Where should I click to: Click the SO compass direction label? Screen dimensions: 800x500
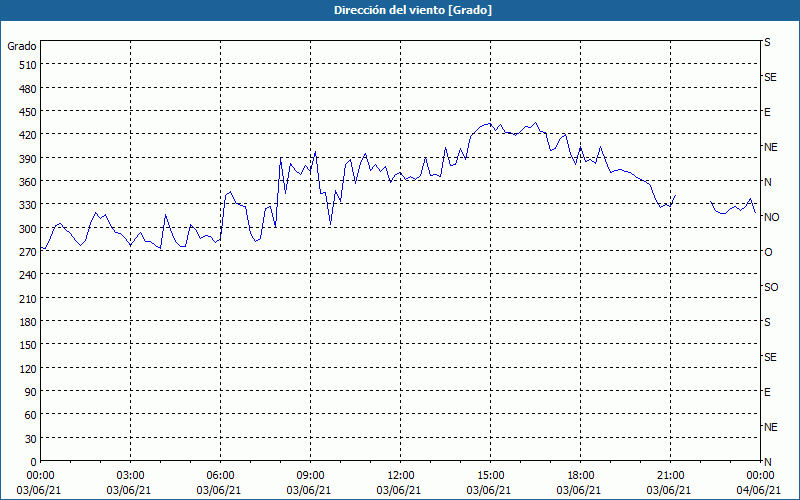point(771,287)
